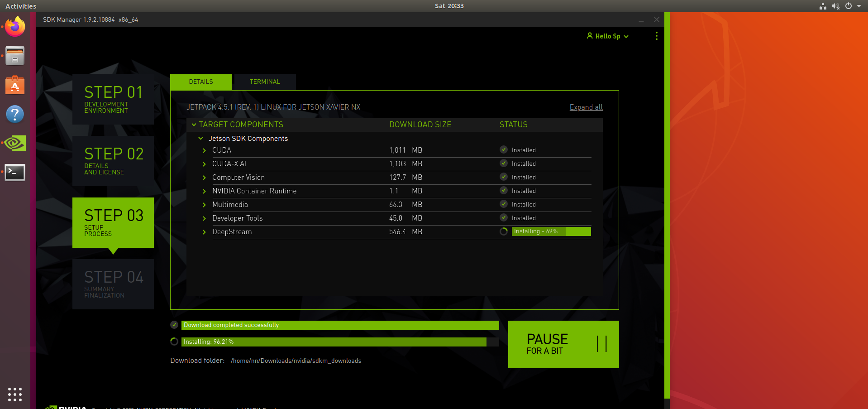Minimize the SDK Manager window
Screen dimensions: 868x409
(x=641, y=20)
